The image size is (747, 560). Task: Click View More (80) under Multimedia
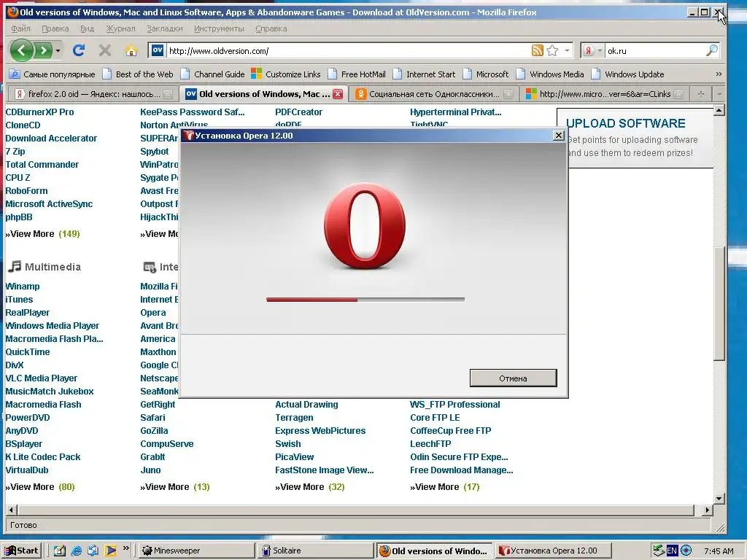[x=40, y=486]
